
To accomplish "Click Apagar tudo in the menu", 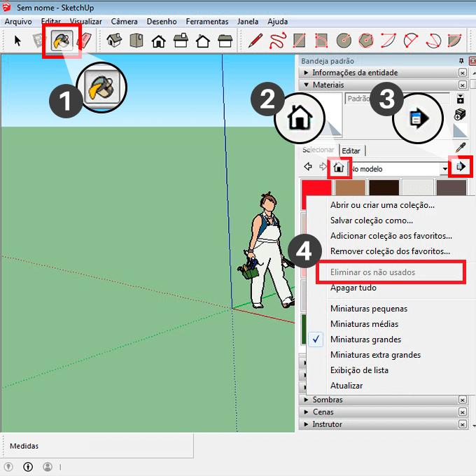I will click(x=353, y=288).
